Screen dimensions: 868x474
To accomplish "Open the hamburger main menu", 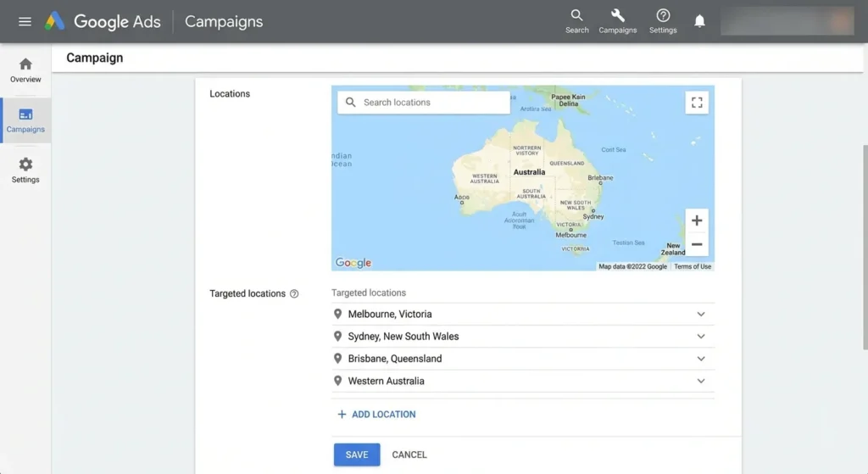I will (25, 21).
